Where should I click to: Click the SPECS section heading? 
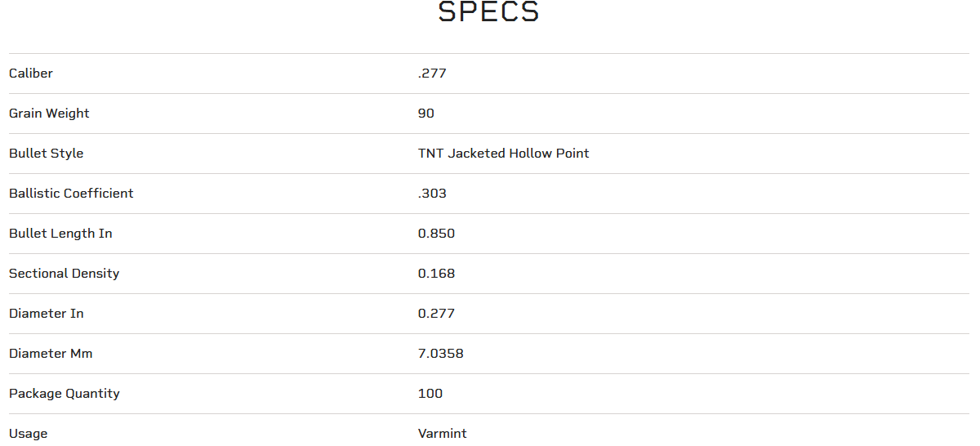pyautogui.click(x=488, y=12)
